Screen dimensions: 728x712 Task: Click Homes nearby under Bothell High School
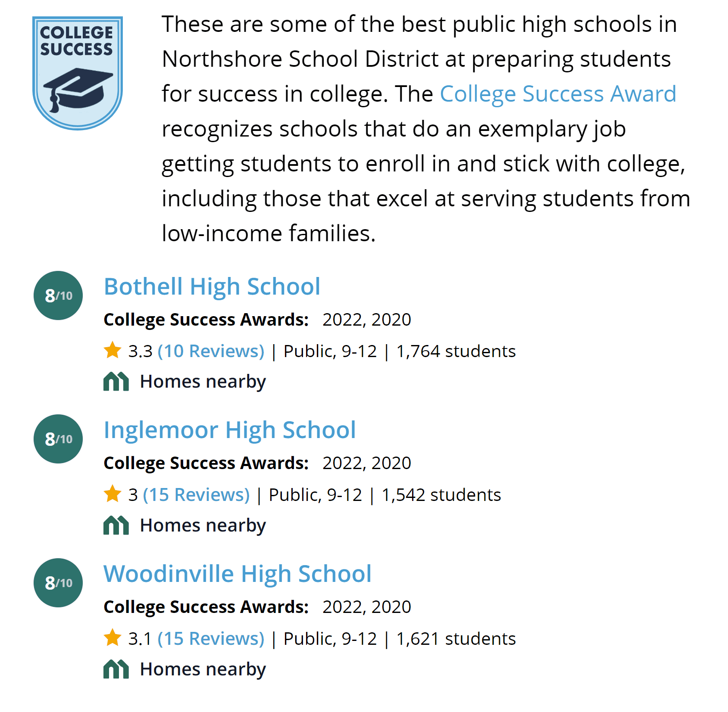203,381
